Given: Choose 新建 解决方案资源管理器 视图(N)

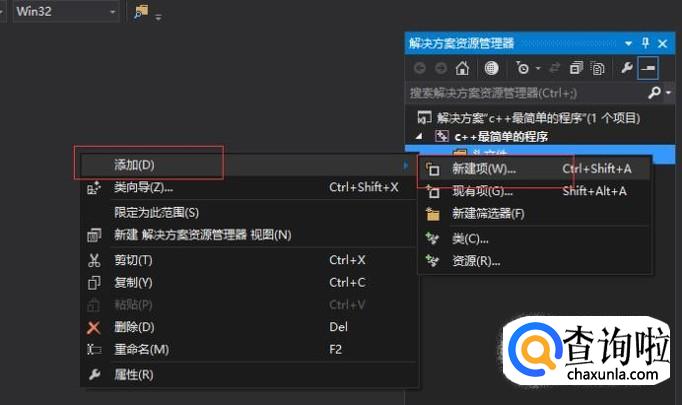Looking at the screenshot, I should [249, 235].
